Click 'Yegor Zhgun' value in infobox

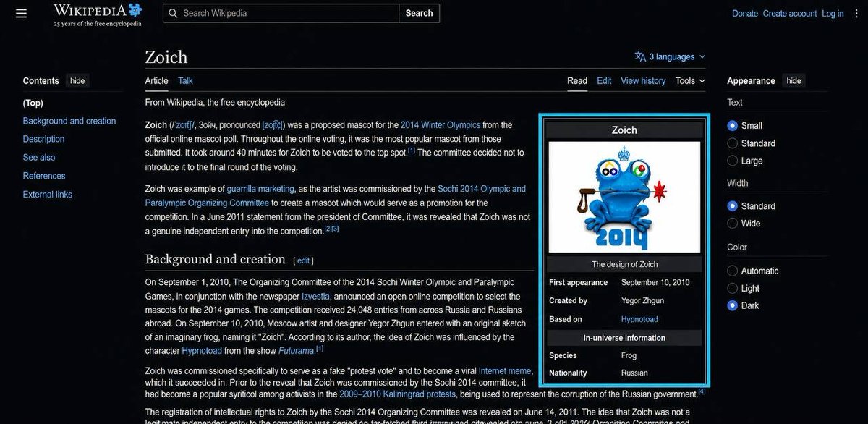tap(642, 301)
